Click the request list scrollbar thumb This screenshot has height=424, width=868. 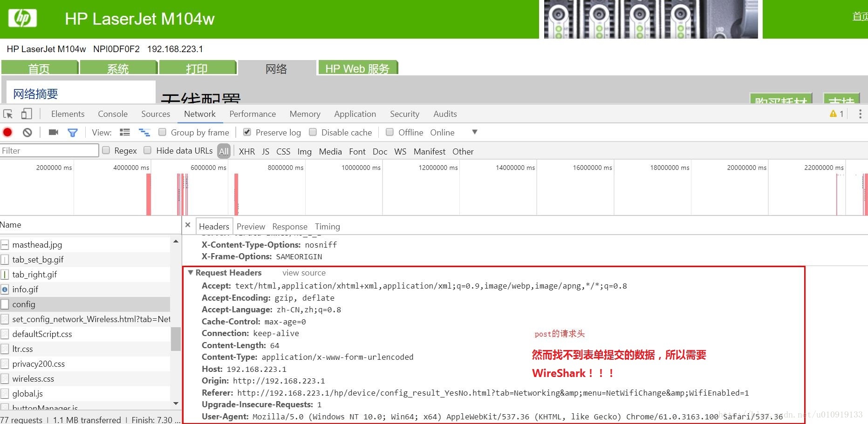click(x=176, y=339)
